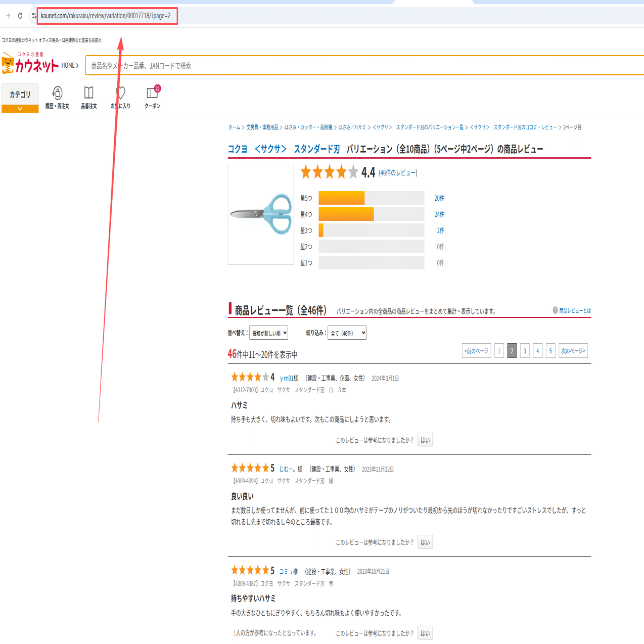Click HOME link beside logo
Viewport: 644px width, 644px height.
(70, 66)
